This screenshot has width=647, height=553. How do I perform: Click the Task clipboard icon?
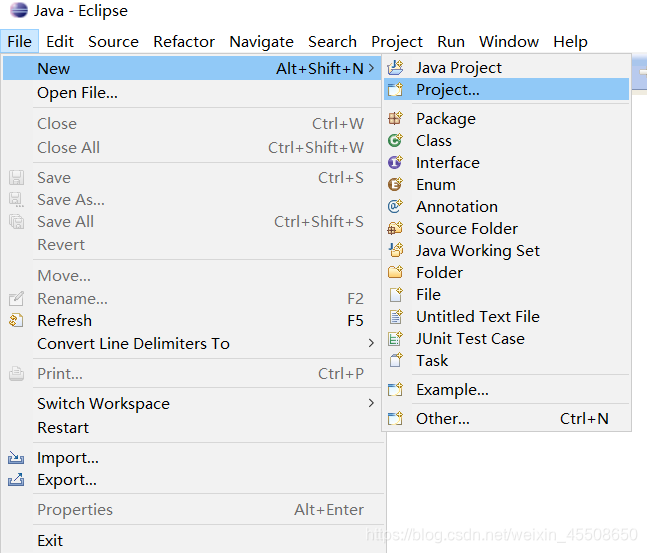point(395,360)
